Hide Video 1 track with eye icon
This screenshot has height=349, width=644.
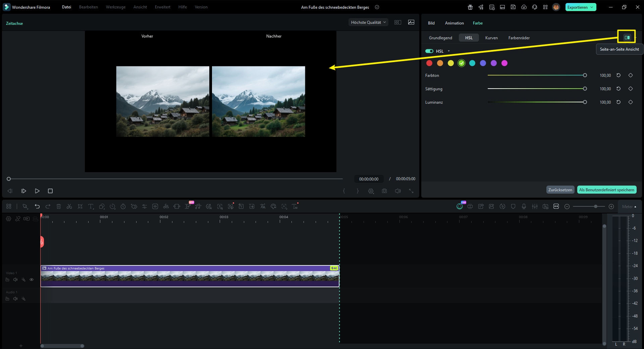click(x=32, y=280)
